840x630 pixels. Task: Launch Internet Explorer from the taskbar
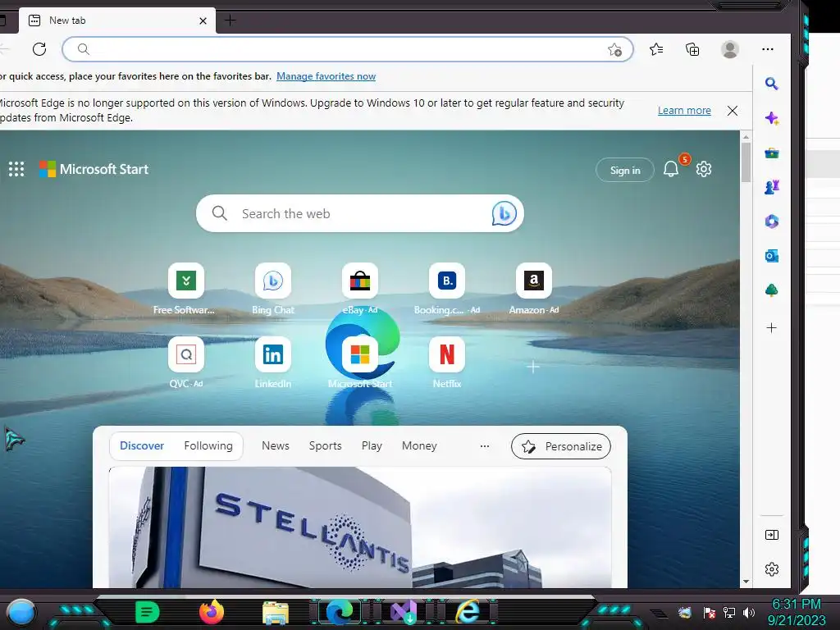[468, 611]
